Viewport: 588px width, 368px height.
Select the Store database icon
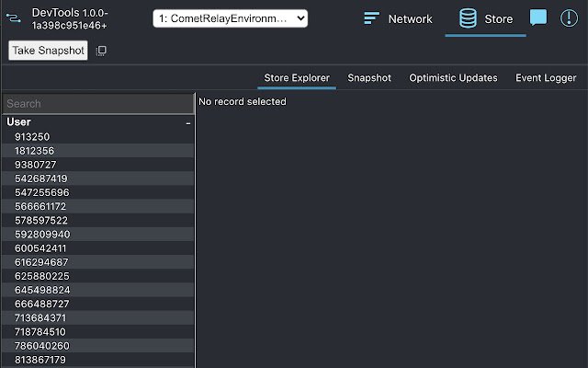tap(468, 18)
